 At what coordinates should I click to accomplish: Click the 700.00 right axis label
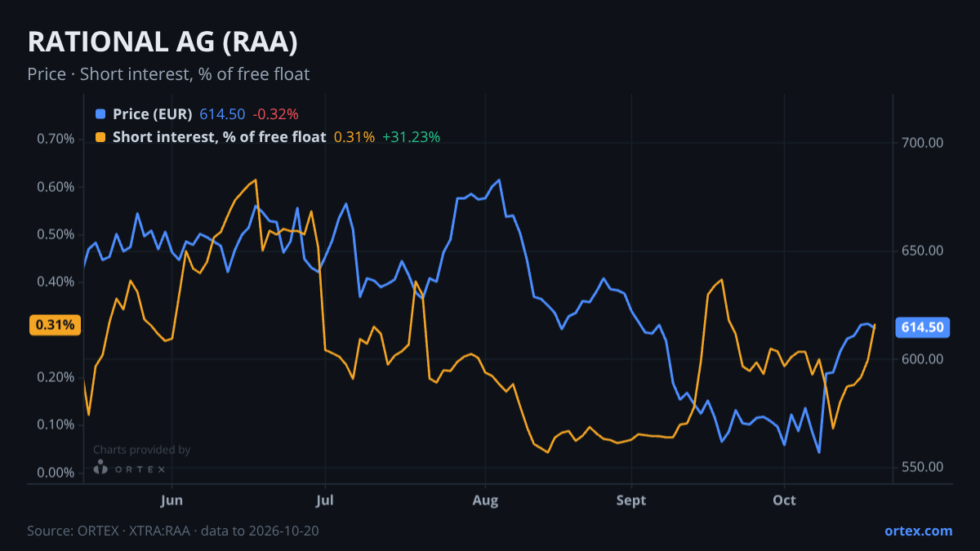click(x=923, y=143)
